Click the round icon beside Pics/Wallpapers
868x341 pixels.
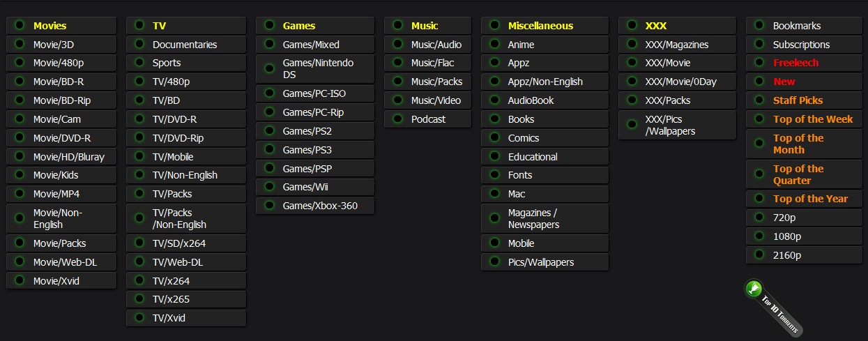(494, 262)
